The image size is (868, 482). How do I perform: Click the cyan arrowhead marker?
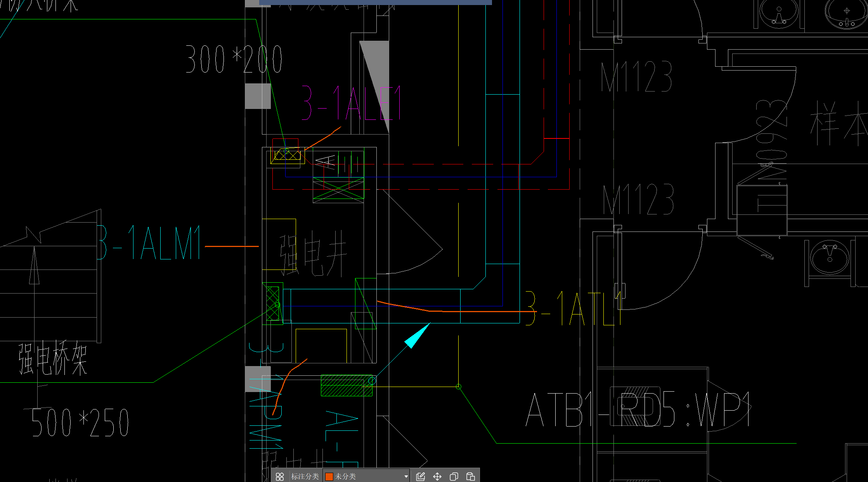point(418,335)
